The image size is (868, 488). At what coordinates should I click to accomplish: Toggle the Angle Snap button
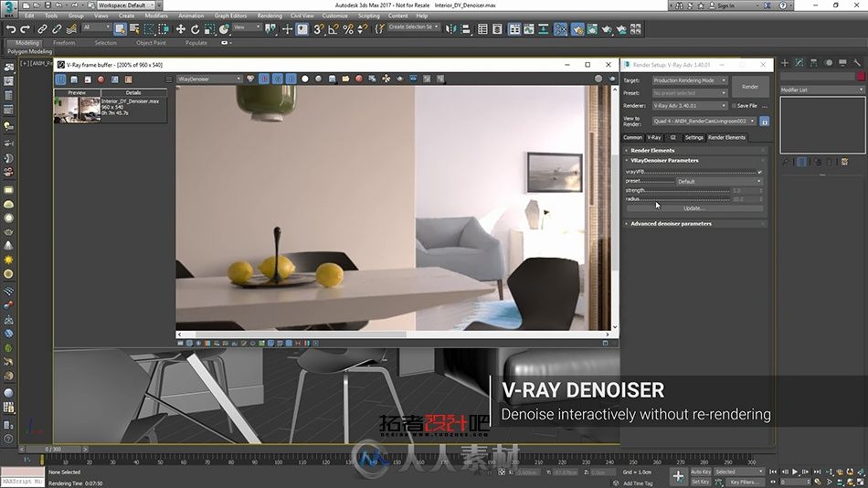click(333, 29)
